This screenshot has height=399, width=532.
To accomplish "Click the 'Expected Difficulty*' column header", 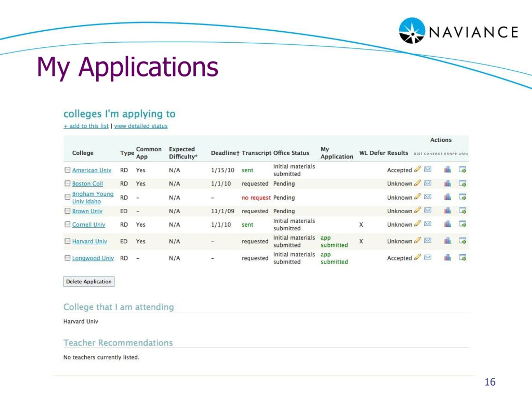I will [183, 153].
